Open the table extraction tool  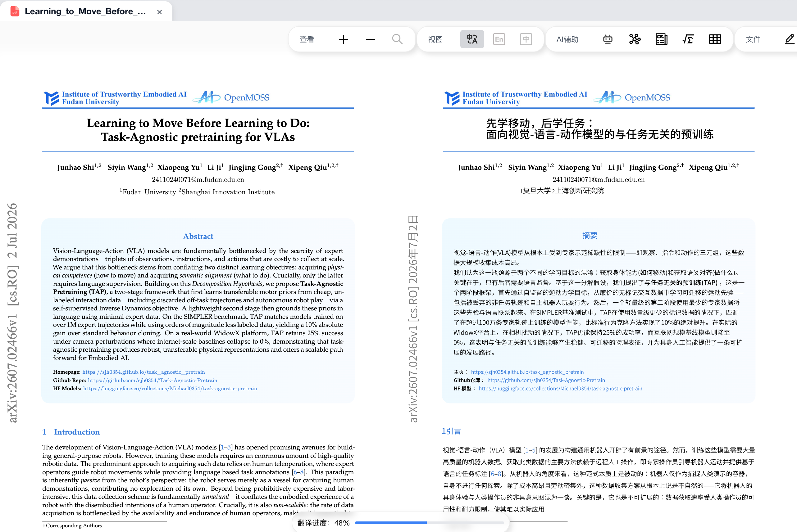pos(715,39)
